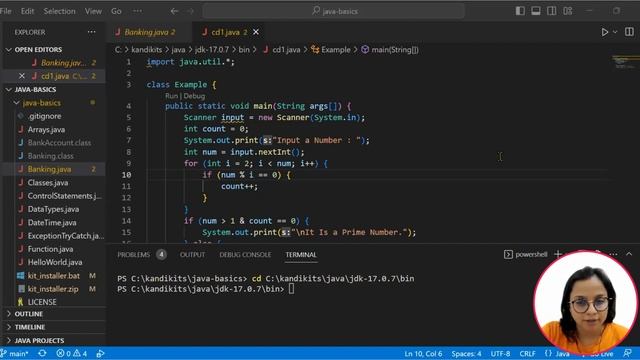This screenshot has height=360, width=640.
Task: Maximize panel with chevron up
Action: pyautogui.click(x=629, y=254)
